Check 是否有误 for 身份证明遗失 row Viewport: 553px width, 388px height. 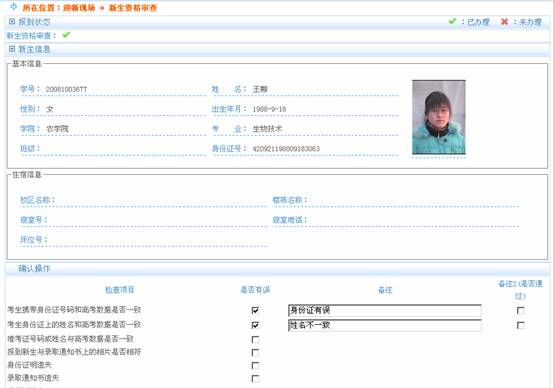[x=255, y=365]
